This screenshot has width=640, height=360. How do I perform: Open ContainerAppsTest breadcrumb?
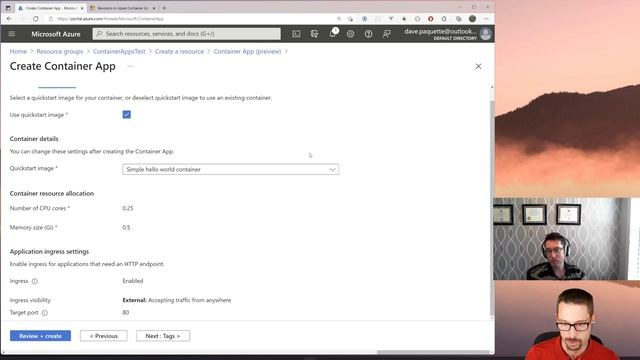pos(119,51)
